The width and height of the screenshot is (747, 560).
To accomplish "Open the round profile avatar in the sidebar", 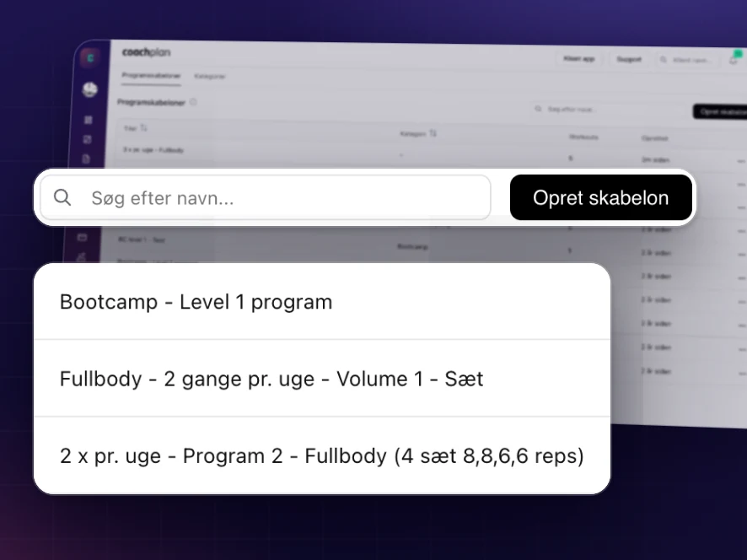I will point(90,89).
